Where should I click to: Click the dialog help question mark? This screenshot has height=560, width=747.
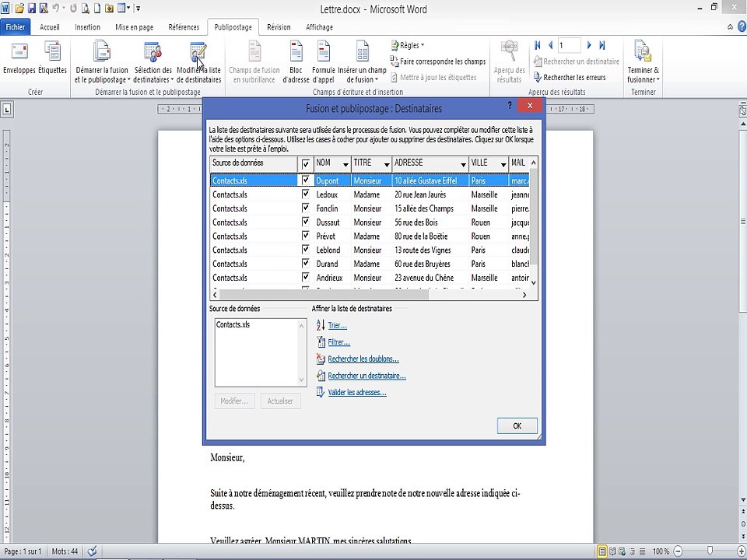pyautogui.click(x=510, y=105)
